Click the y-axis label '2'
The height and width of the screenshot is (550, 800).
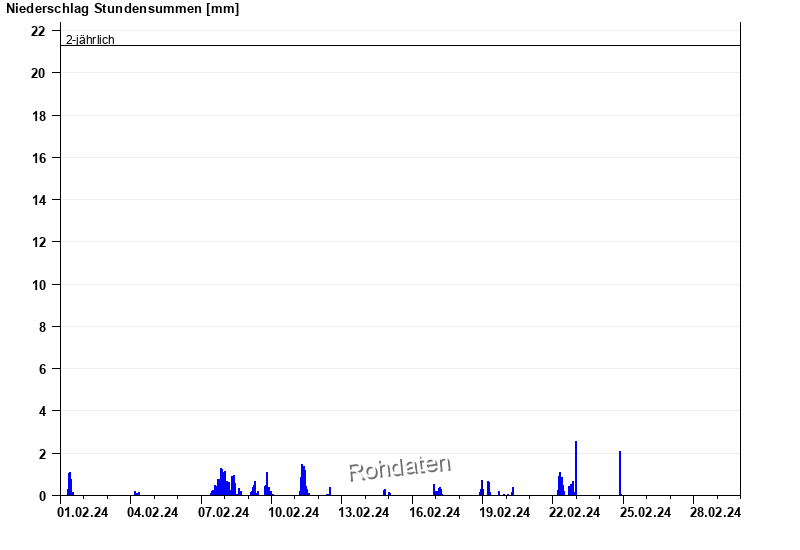(42, 454)
